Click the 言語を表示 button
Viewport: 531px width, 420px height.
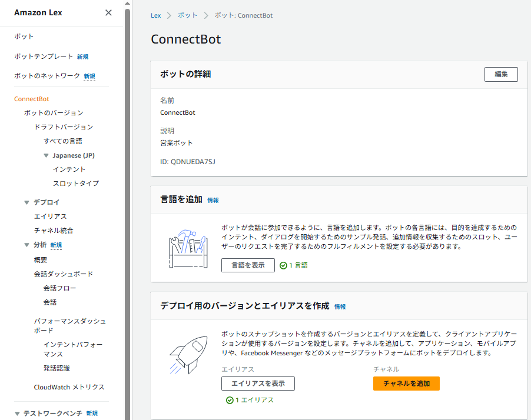click(248, 265)
